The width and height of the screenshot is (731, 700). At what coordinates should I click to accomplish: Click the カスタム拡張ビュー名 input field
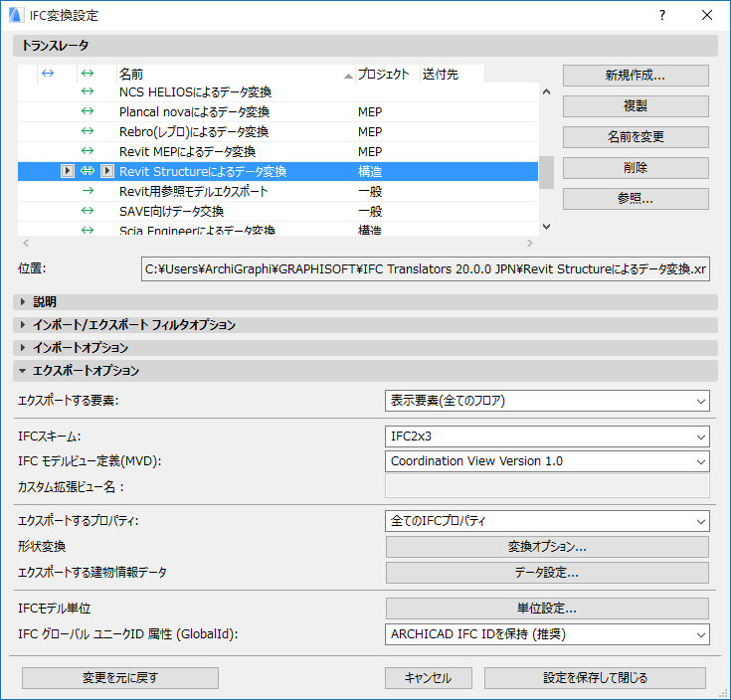tap(547, 487)
